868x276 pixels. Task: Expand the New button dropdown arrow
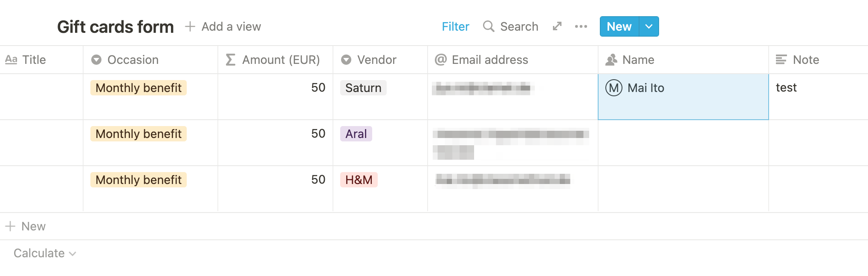click(x=649, y=26)
